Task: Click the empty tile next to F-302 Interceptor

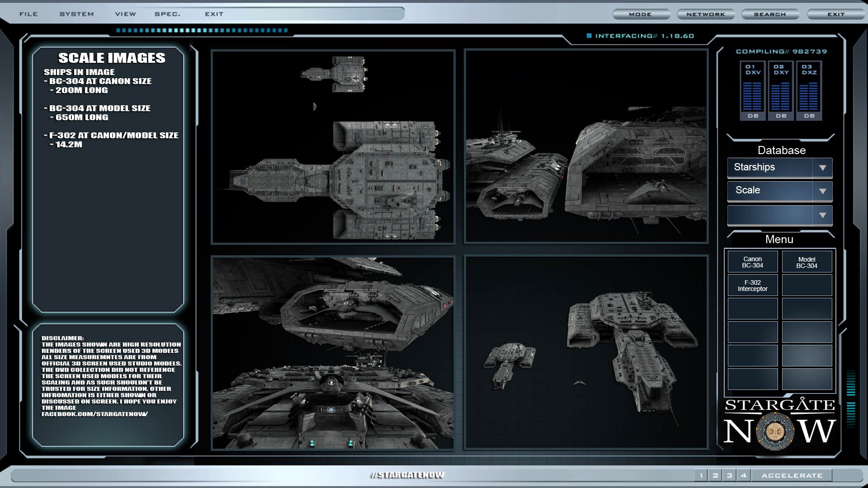Action: [x=807, y=286]
